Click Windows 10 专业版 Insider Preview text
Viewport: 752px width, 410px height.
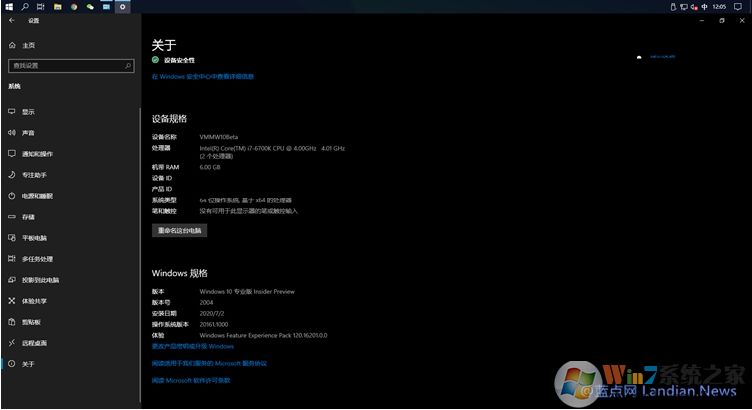(x=247, y=292)
